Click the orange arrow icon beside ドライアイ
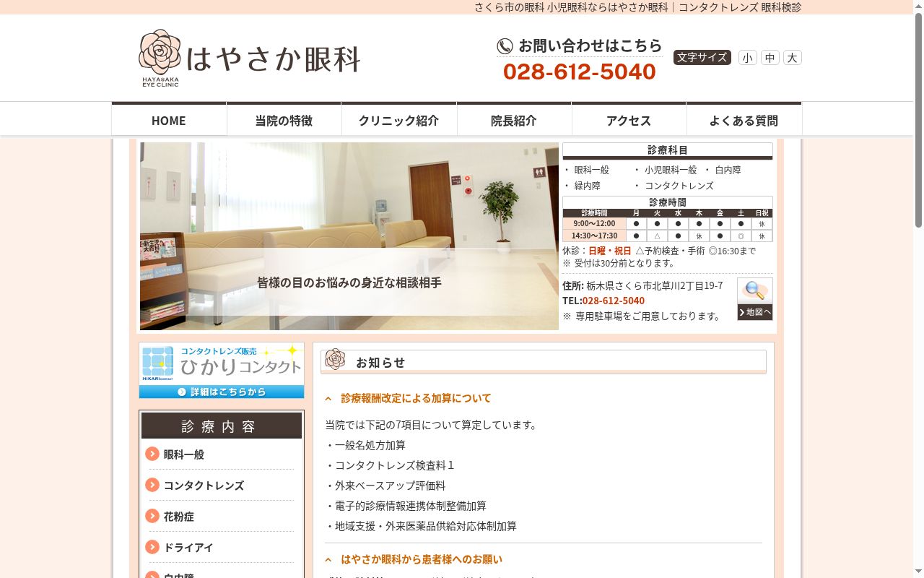924x578 pixels. tap(152, 547)
